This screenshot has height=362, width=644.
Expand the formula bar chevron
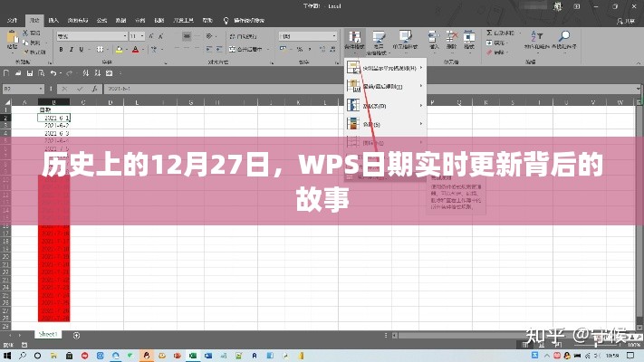click(639, 89)
